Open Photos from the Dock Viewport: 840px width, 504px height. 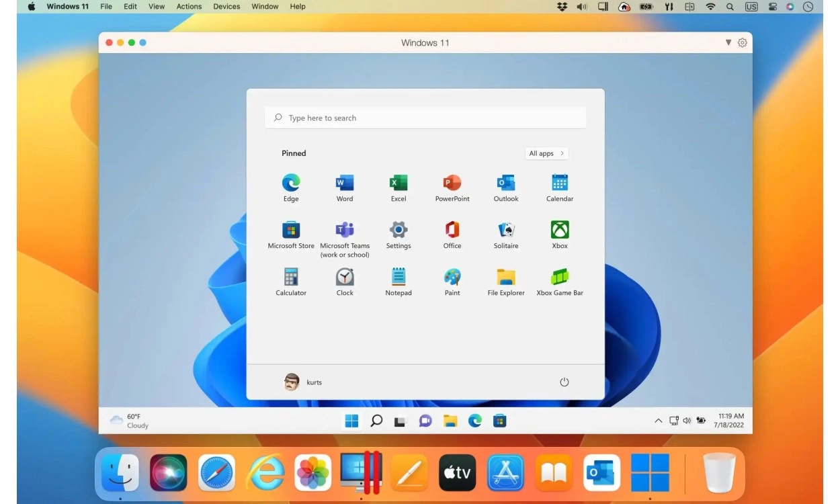coord(313,472)
